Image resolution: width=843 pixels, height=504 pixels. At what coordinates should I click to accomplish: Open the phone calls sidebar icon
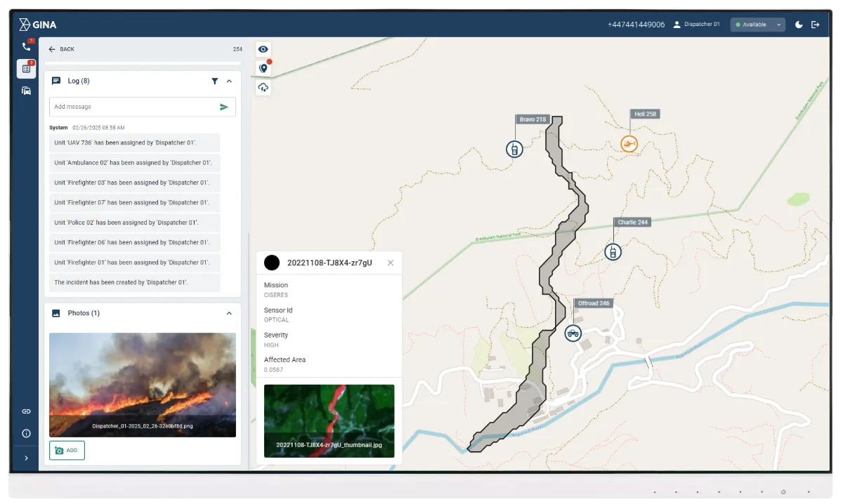(x=26, y=47)
